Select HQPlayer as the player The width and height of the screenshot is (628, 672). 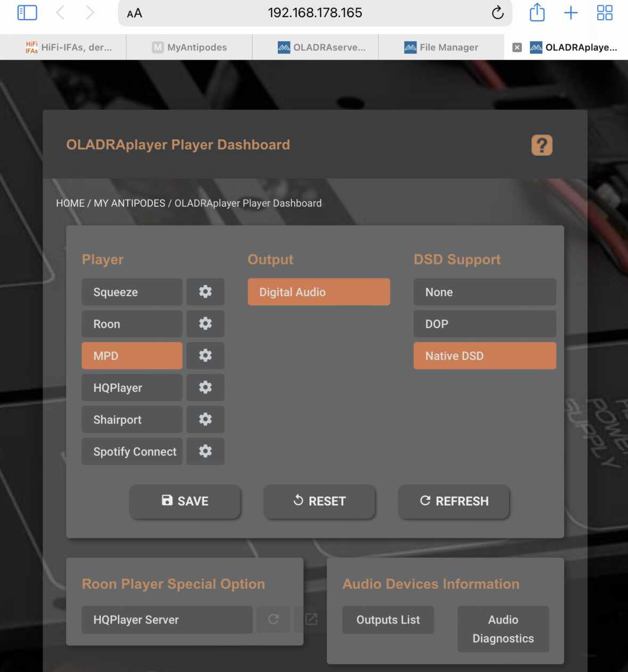[x=132, y=388]
